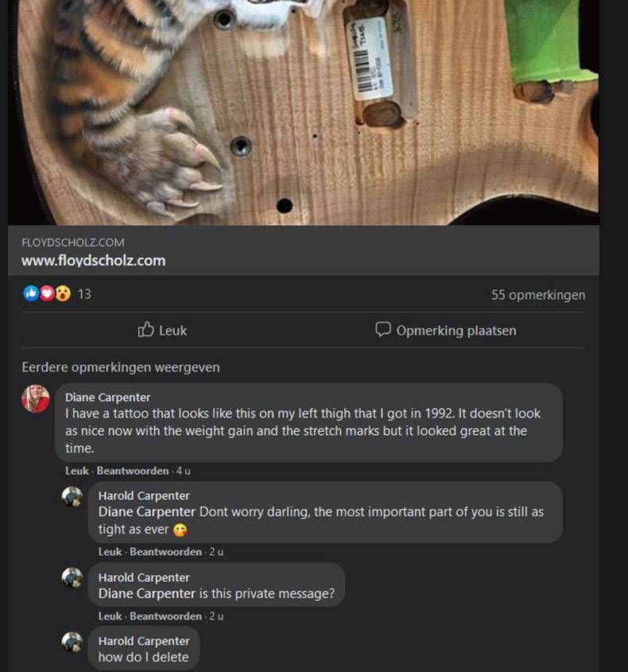Show who reacted via the 13 count
This screenshot has width=628, height=672.
pyautogui.click(x=84, y=294)
